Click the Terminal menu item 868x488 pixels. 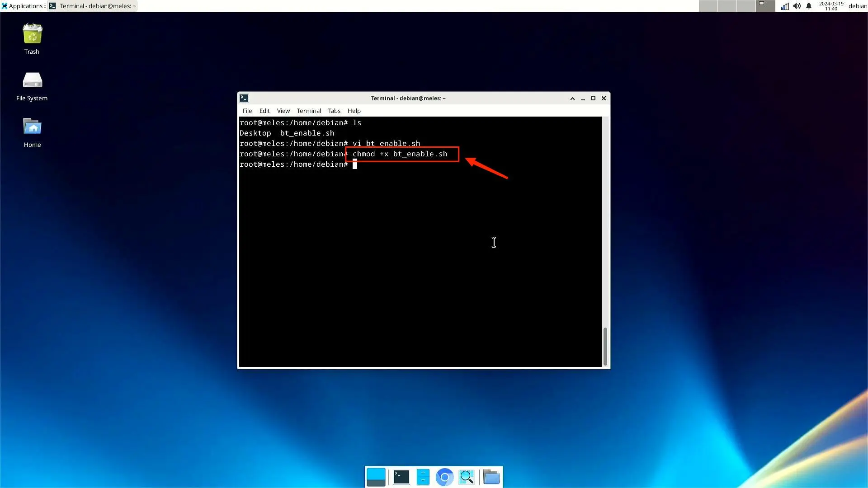pos(309,110)
